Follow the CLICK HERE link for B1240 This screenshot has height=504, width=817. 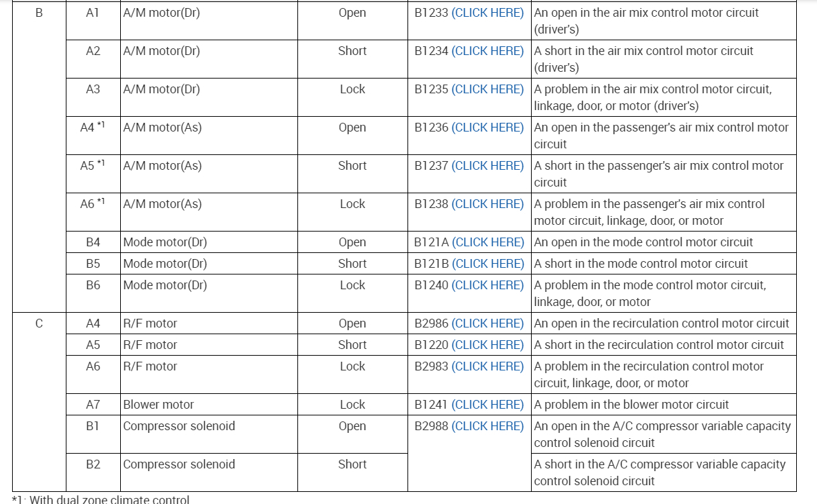pos(487,285)
